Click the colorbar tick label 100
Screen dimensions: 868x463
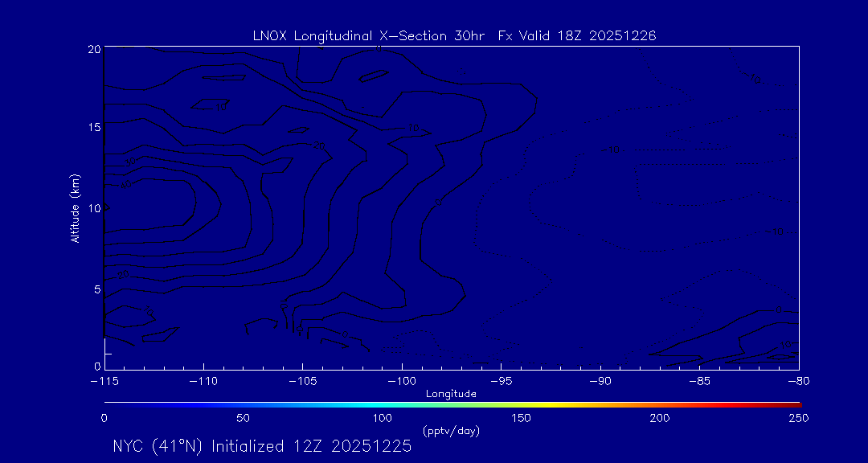383,418
